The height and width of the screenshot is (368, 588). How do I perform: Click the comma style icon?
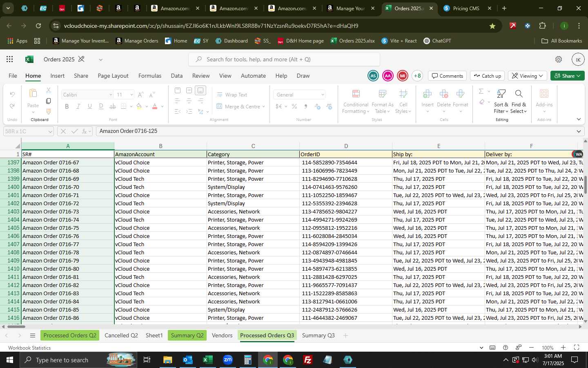(x=305, y=106)
